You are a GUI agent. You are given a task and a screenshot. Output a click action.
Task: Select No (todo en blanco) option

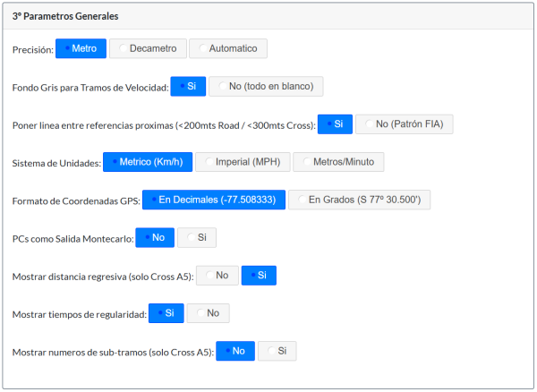coord(267,86)
